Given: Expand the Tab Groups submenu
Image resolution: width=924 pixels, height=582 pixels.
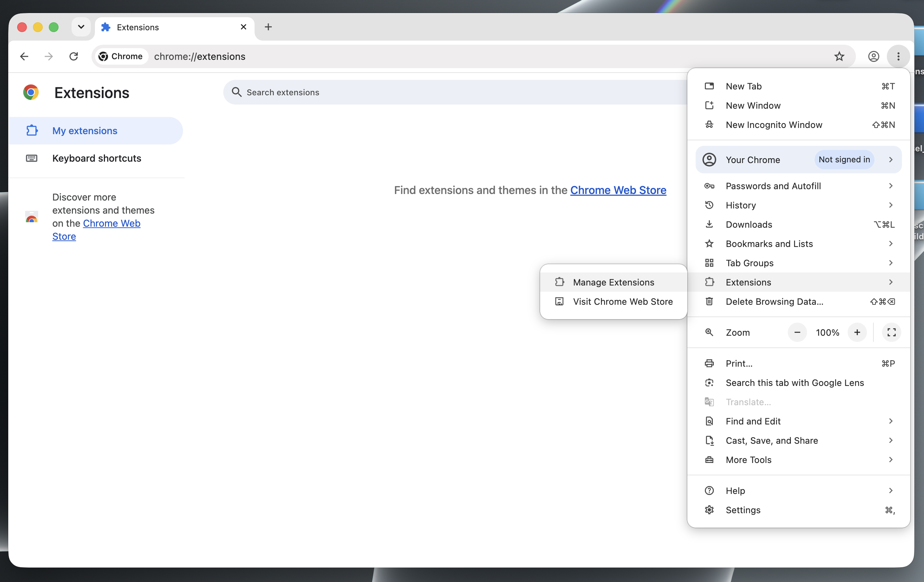Looking at the screenshot, I should [x=798, y=263].
